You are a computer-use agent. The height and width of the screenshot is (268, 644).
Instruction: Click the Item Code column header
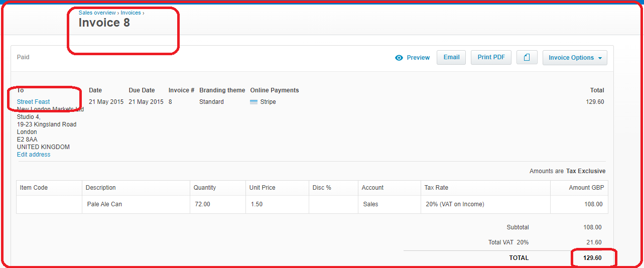pos(49,188)
